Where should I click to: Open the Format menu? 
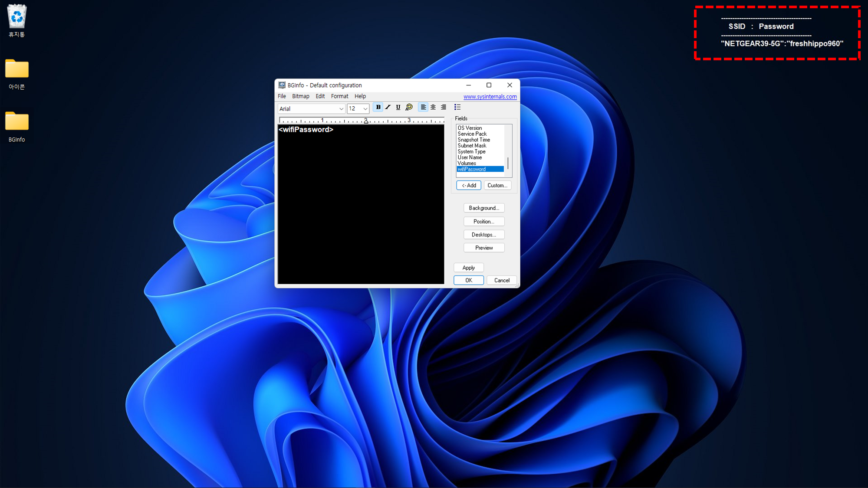[339, 96]
